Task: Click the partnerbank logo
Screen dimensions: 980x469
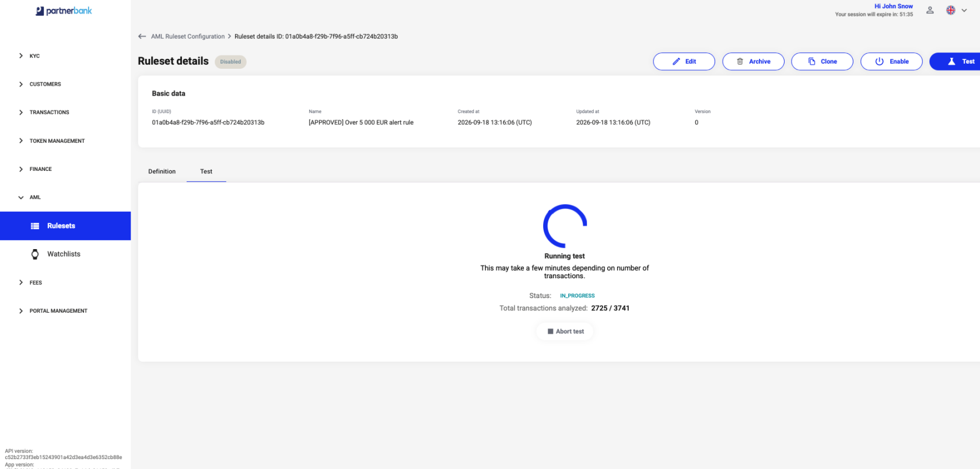Action: point(64,11)
